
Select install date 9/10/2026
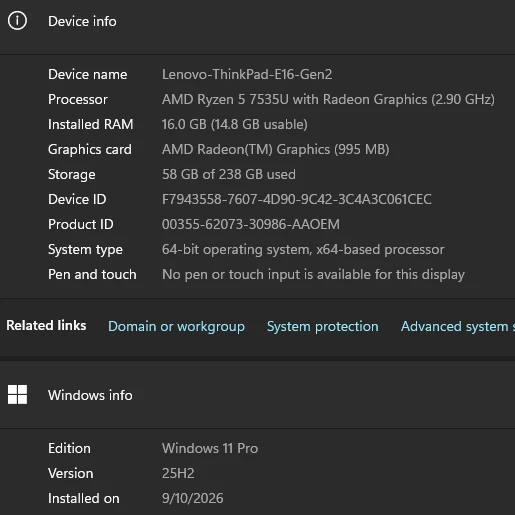pos(193,499)
